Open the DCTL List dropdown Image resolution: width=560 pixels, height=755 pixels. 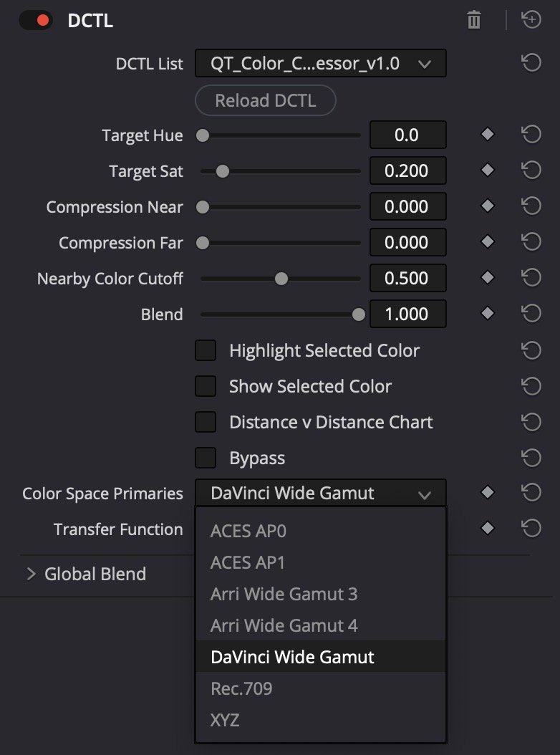pyautogui.click(x=320, y=64)
